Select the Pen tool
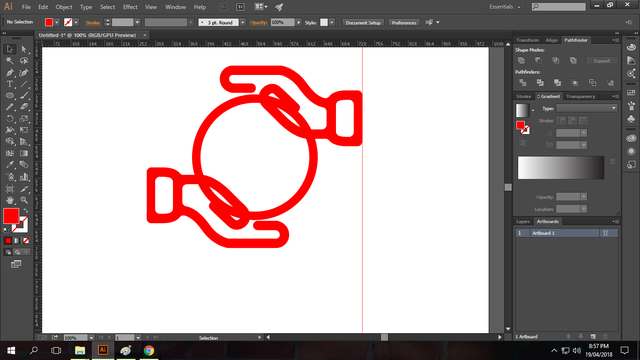This screenshot has height=360, width=640. pos(10,73)
